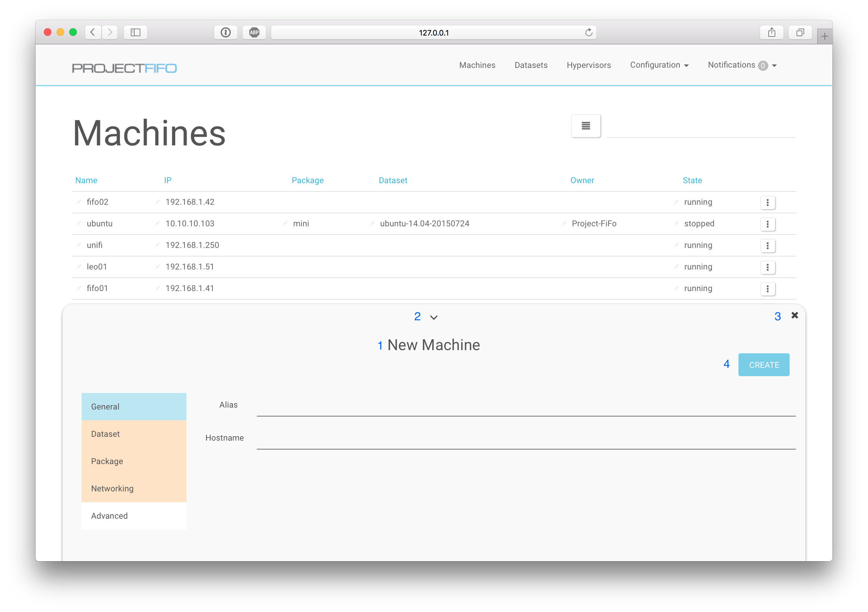This screenshot has width=868, height=612.
Task: Expand the Configuration dropdown menu
Action: [x=659, y=65]
